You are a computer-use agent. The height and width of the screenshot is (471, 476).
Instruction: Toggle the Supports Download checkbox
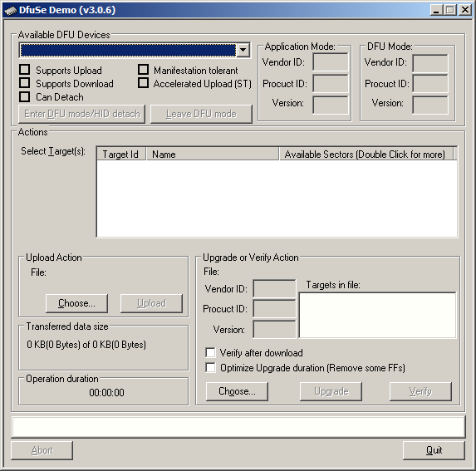pyautogui.click(x=25, y=83)
